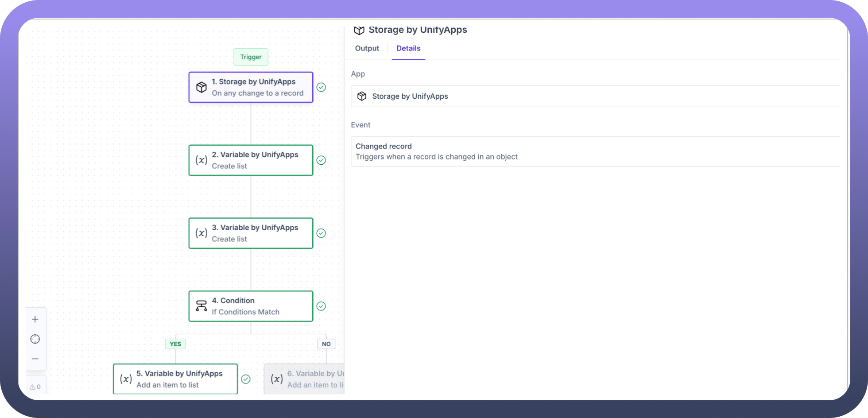Click the variable (x) icon on step 3

point(201,233)
